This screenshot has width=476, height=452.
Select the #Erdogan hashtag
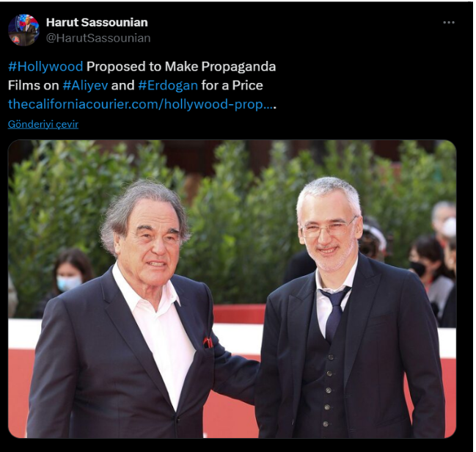[168, 85]
